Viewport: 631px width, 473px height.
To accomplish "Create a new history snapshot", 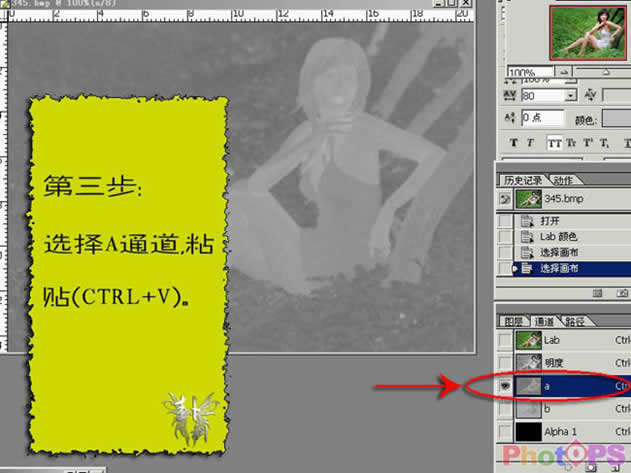I will pyautogui.click(x=622, y=293).
